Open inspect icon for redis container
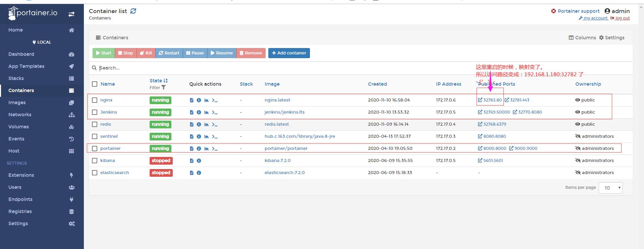The image size is (644, 249). pyautogui.click(x=199, y=124)
